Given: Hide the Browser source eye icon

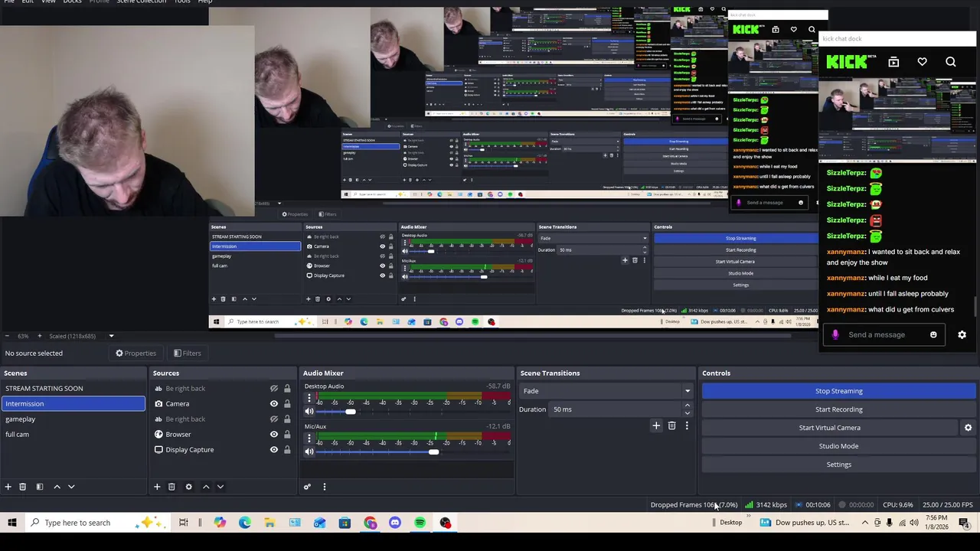Looking at the screenshot, I should (273, 434).
